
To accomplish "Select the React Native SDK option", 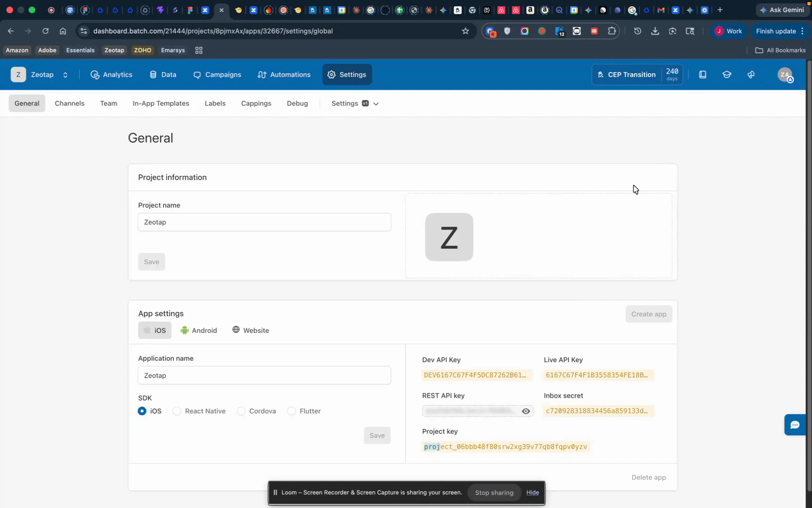I will point(177,411).
